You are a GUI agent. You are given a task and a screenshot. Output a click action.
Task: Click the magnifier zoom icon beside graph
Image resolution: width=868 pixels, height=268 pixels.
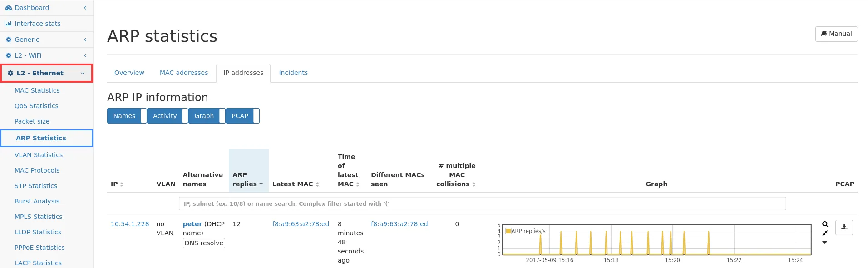point(825,224)
